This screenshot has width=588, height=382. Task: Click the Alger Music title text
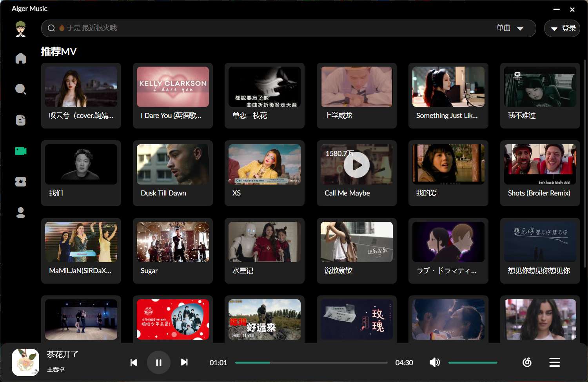tap(30, 9)
